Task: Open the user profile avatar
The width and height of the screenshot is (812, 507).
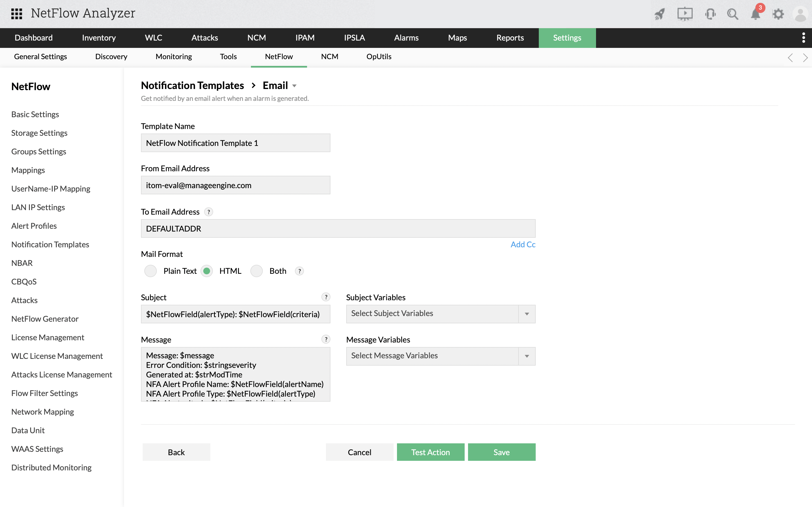Action: point(801,14)
